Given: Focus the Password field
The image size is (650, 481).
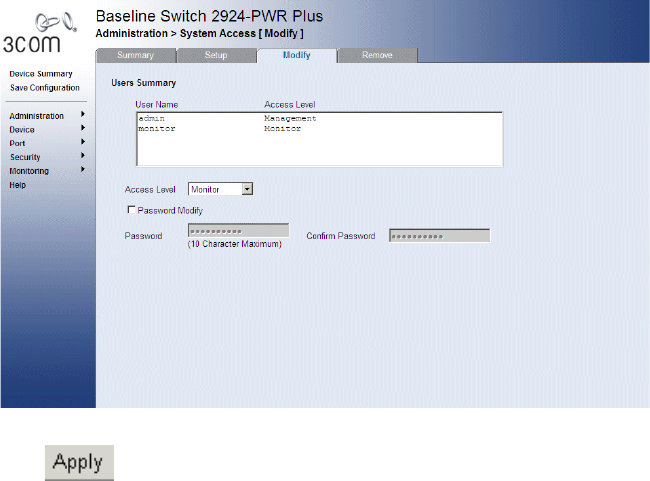Looking at the screenshot, I should pyautogui.click(x=238, y=231).
